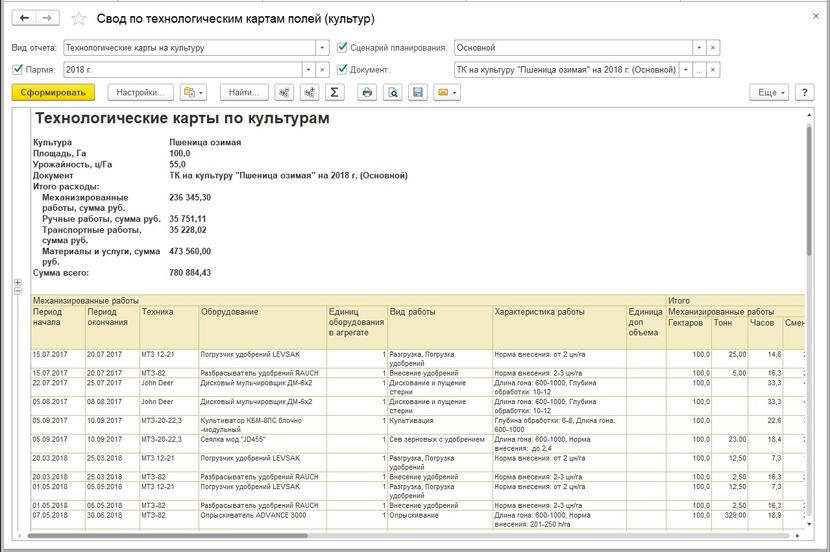Image resolution: width=830 pixels, height=552 pixels.
Task: Click the sum (Σ) icon
Action: [335, 92]
